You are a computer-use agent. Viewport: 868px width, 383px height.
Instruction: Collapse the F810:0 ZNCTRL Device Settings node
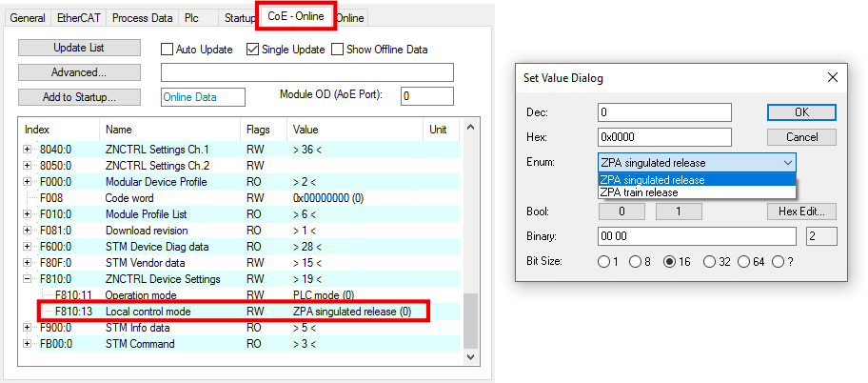[27, 279]
